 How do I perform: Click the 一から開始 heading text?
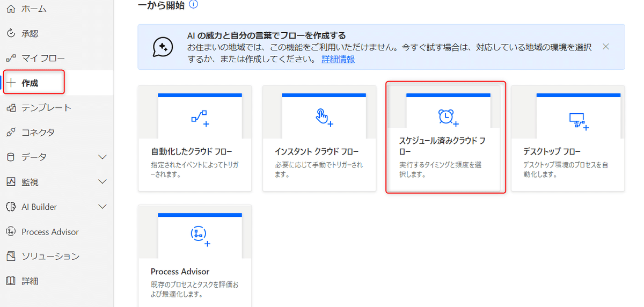click(x=161, y=5)
